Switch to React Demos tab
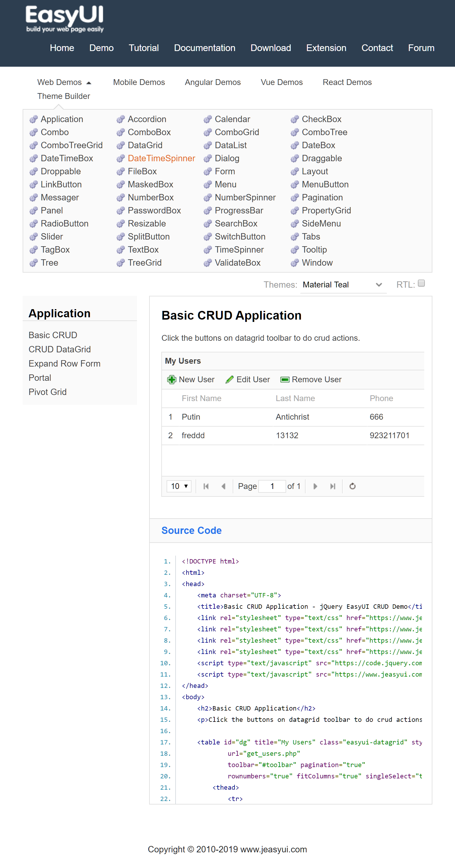This screenshot has width=455, height=868. coord(347,82)
